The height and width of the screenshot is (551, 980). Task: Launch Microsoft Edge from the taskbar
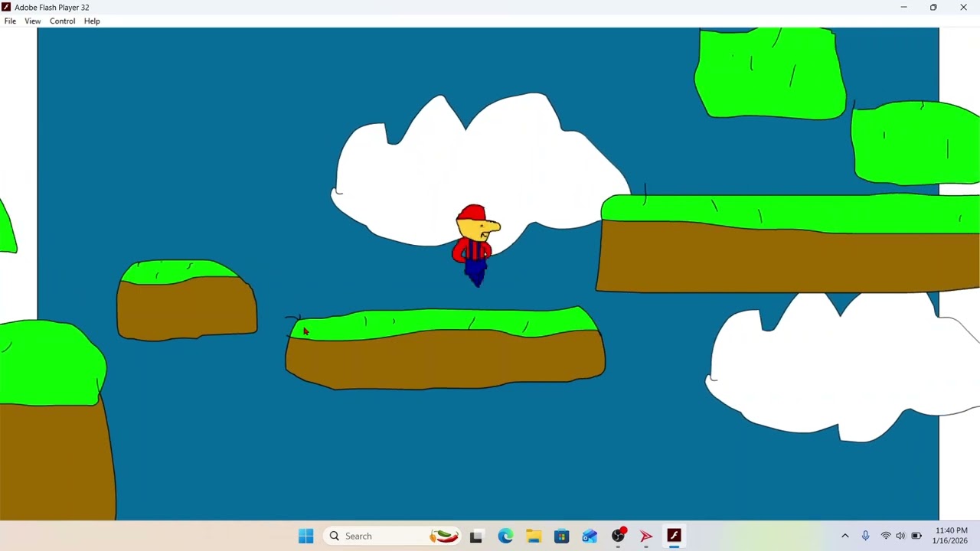(x=505, y=536)
